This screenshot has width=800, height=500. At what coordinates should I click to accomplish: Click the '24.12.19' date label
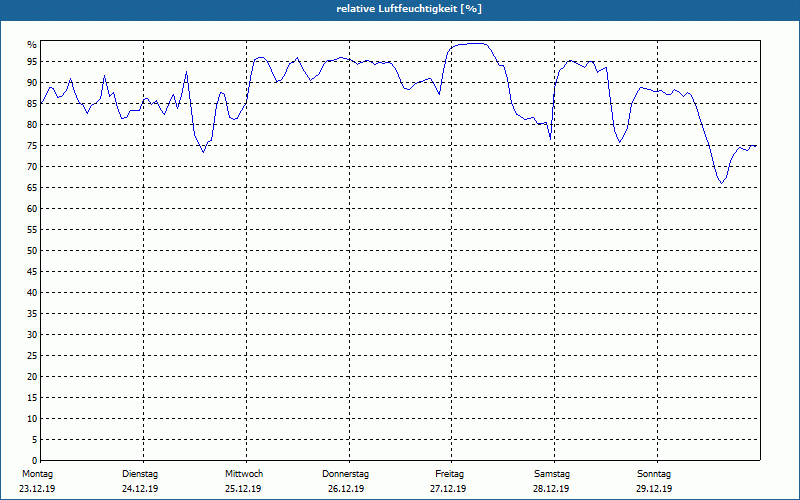140,489
